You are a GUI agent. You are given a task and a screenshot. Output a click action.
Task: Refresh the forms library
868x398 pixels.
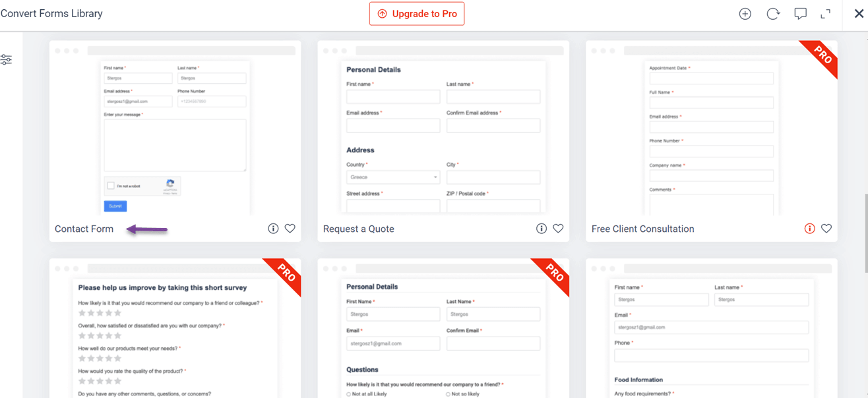coord(773,14)
